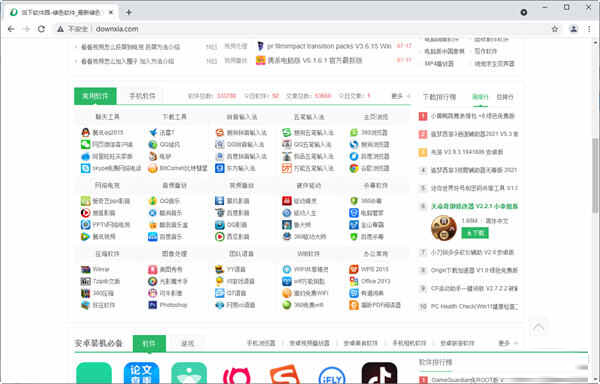Click the teal app icon left of 论文
Image resolution: width=600 pixels, height=384 pixels.
pyautogui.click(x=94, y=374)
